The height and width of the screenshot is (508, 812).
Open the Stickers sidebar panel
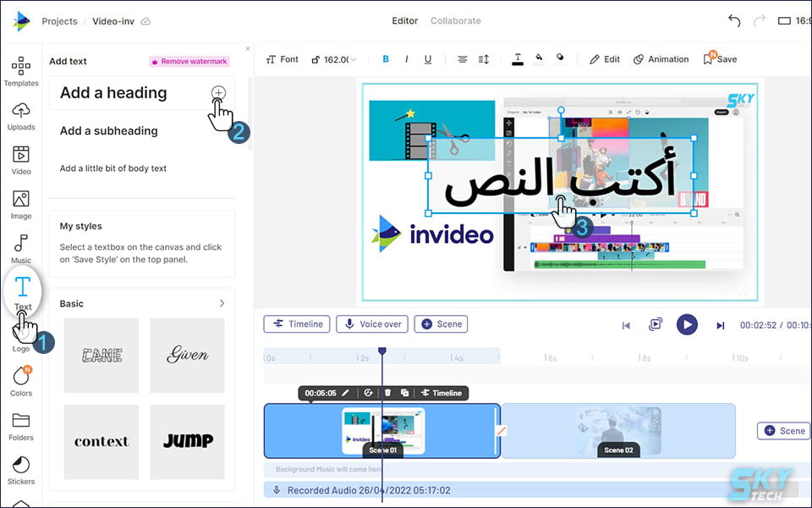tap(20, 471)
